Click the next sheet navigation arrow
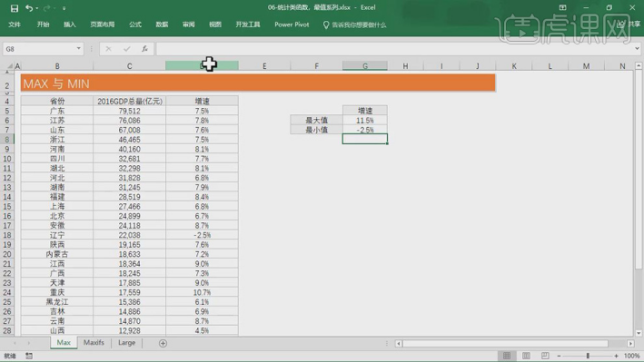Viewport: 644px width, 362px height. click(29, 343)
